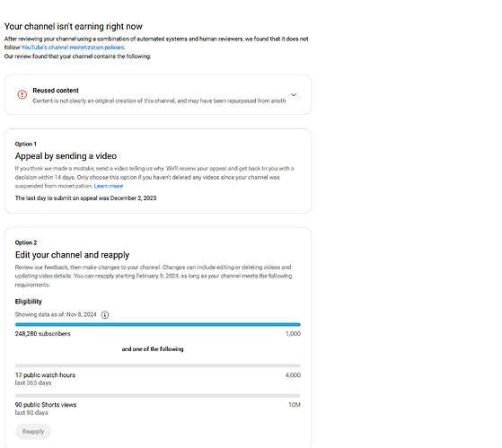
Task: Click the red warning icon beside Reused content
Action: click(x=22, y=95)
